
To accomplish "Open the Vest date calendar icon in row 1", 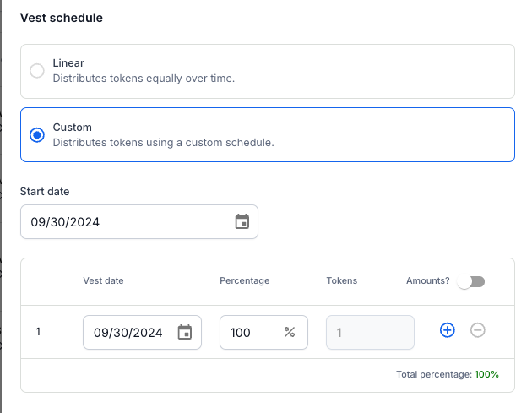I will [x=185, y=332].
